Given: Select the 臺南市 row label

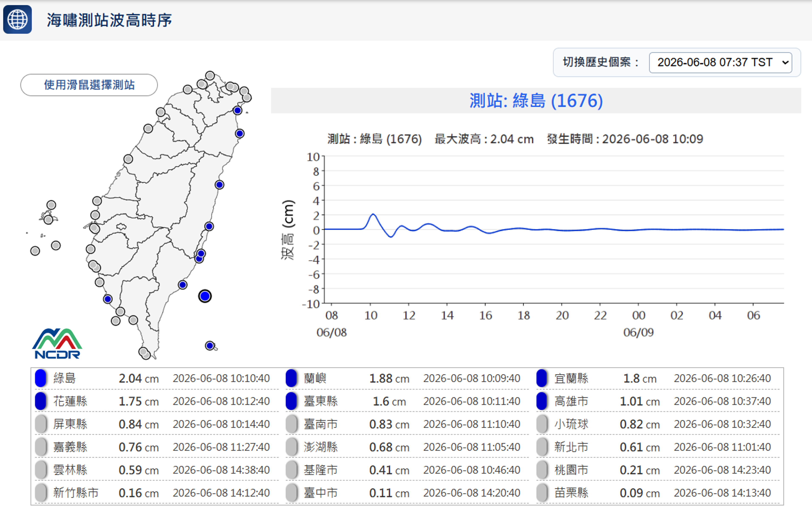Looking at the screenshot, I should pyautogui.click(x=321, y=424).
